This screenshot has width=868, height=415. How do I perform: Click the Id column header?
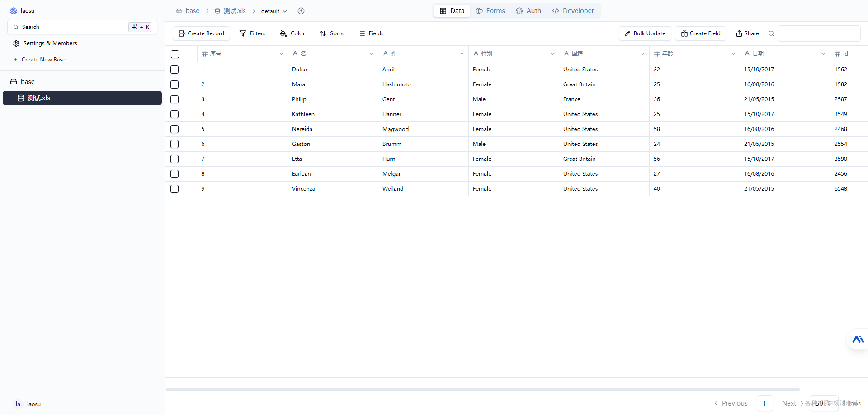849,54
